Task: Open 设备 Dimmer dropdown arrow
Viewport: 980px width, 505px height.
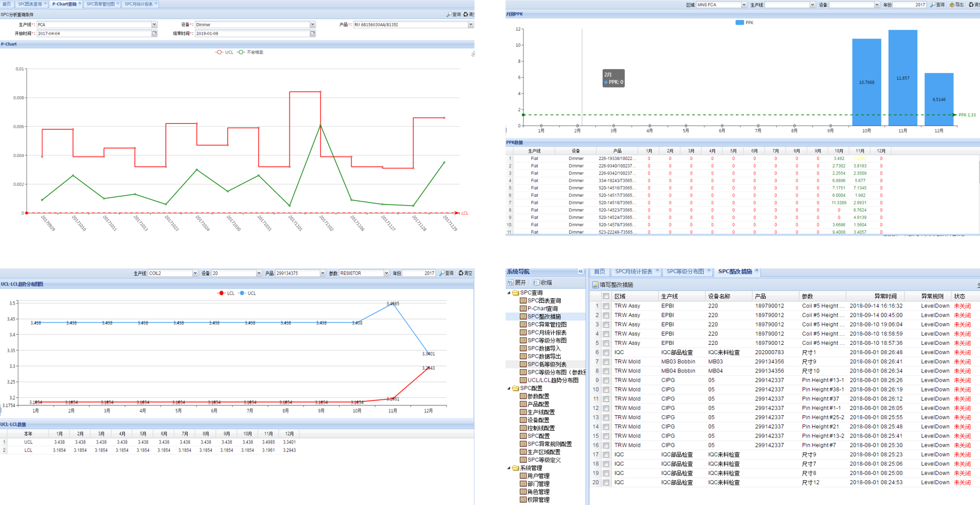Action: (x=313, y=25)
